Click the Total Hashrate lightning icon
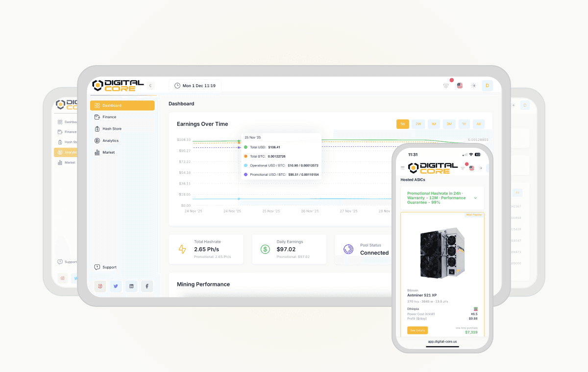This screenshot has width=588, height=372. click(182, 249)
